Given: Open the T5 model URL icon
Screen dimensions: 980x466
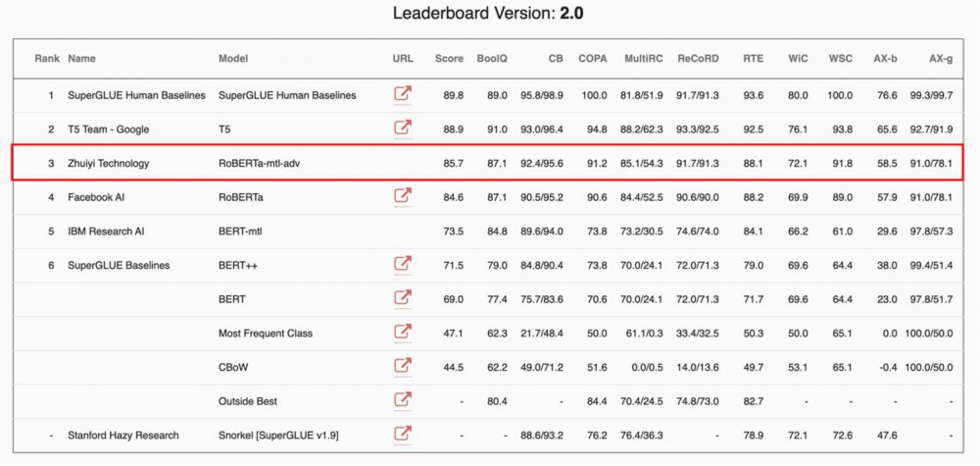Looking at the screenshot, I should click(x=403, y=129).
